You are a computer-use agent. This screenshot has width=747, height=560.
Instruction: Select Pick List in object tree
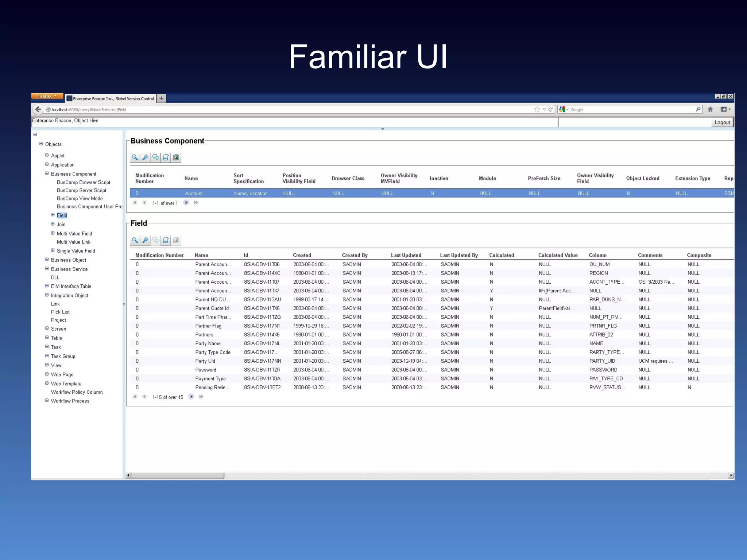(60, 312)
